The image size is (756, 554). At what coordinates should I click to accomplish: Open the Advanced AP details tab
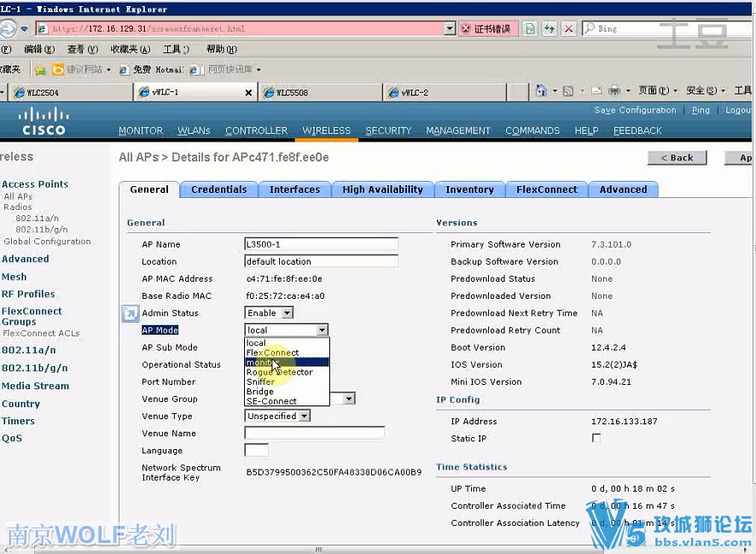click(623, 190)
